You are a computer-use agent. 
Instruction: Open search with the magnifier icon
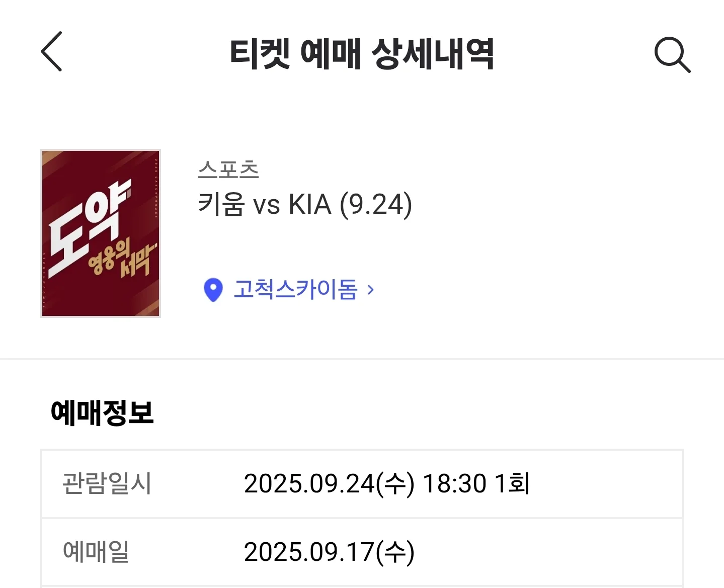[x=672, y=54]
